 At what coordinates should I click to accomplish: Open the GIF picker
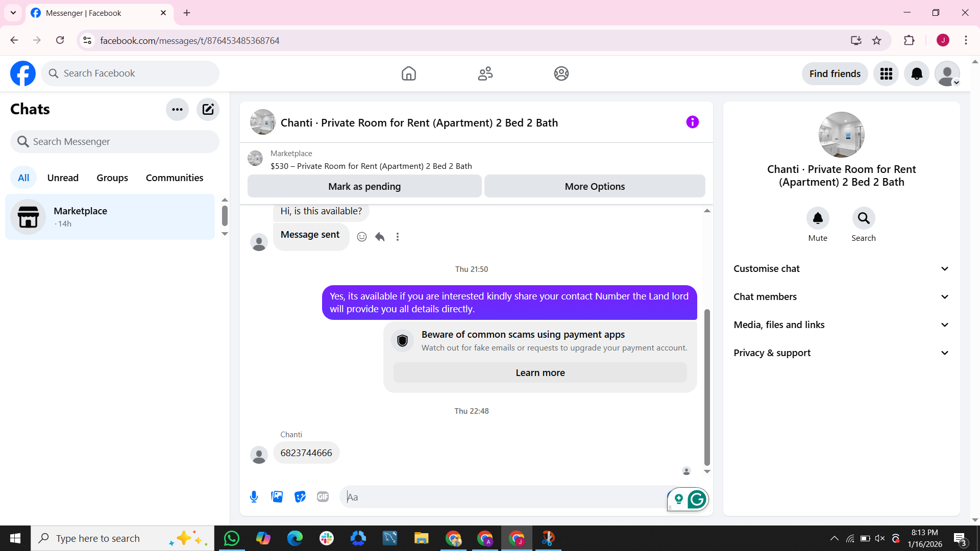323,496
